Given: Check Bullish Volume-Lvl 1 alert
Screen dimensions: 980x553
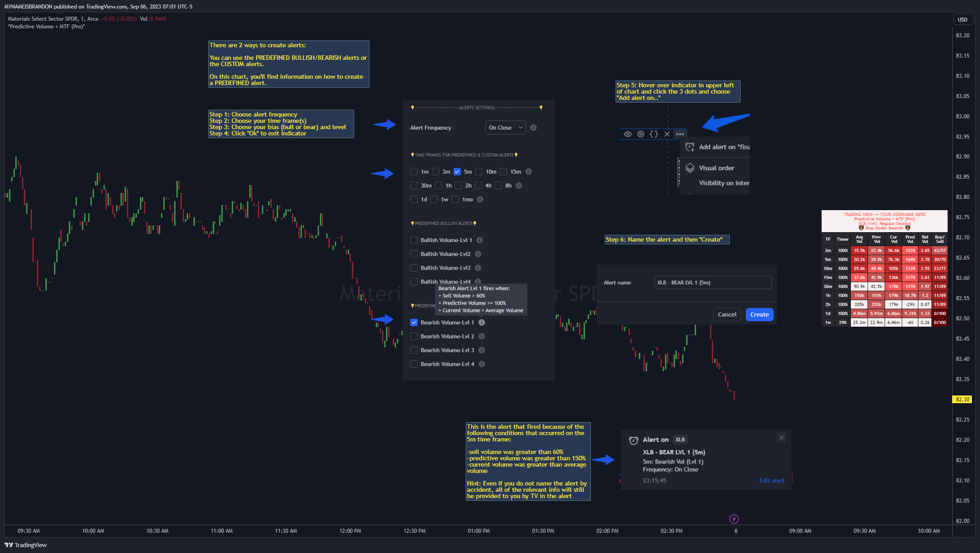Looking at the screenshot, I should coord(414,240).
